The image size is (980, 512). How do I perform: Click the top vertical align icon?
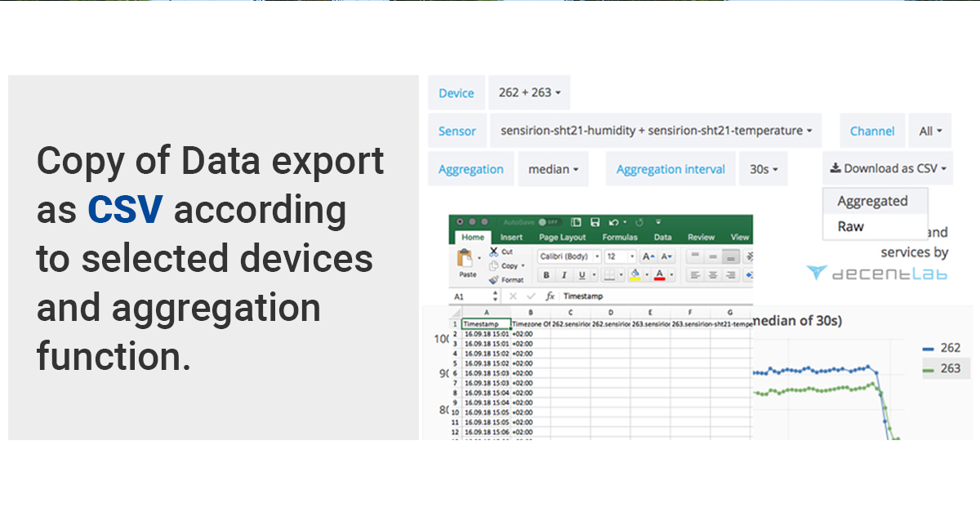(x=695, y=256)
